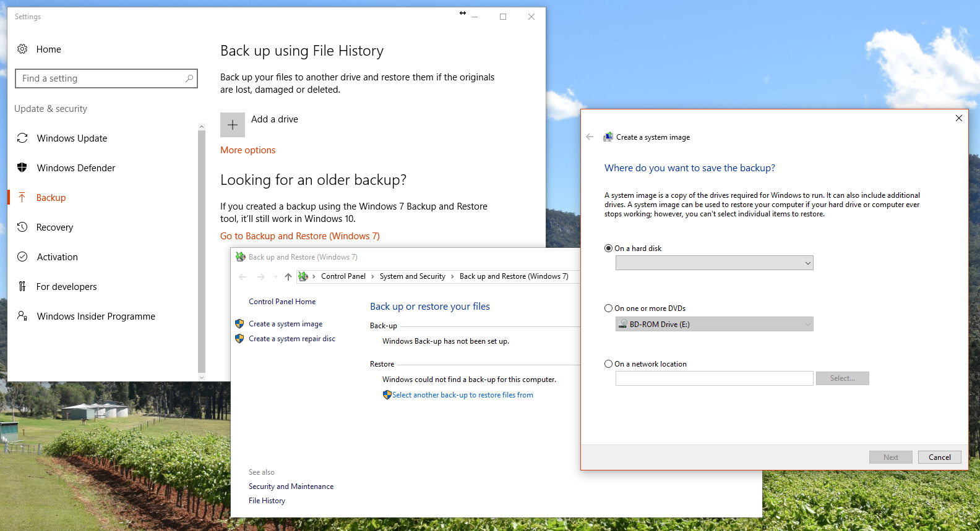Click the Settings sidebar scrollbar

tap(201, 252)
